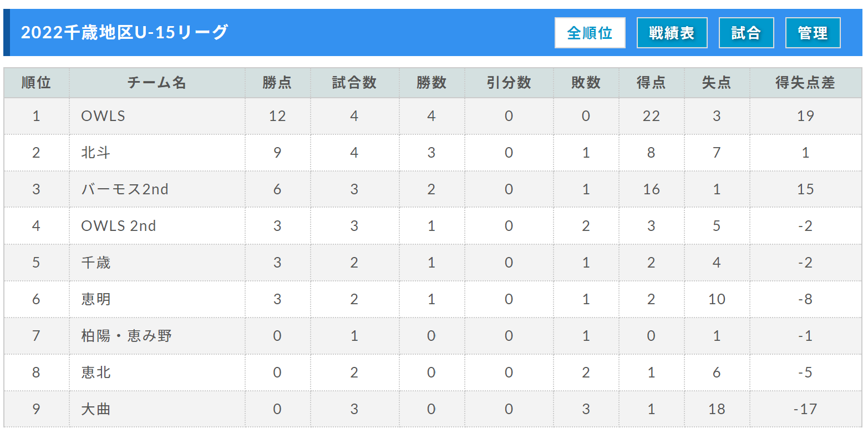The image size is (868, 433).
Task: Click the 勝点 column header
Action: [277, 83]
